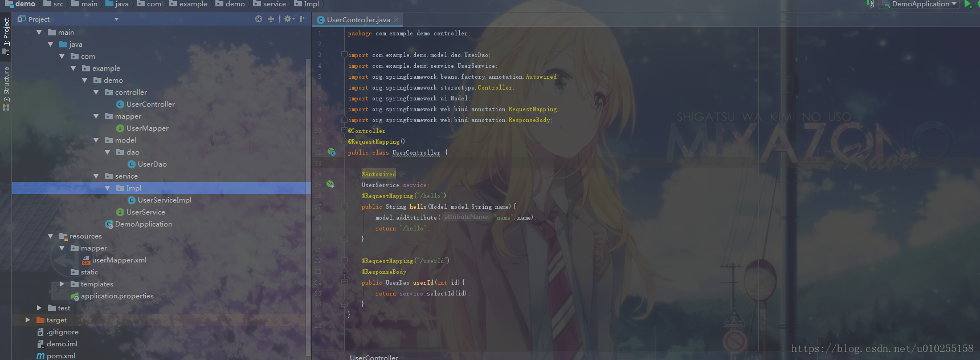Collapse the com package arrow

point(62,56)
